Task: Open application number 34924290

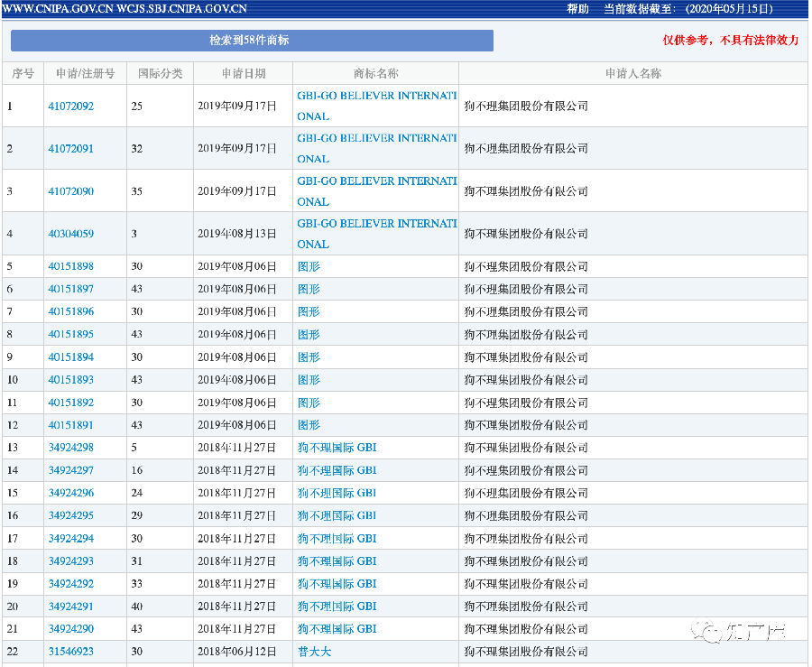Action: (71, 629)
